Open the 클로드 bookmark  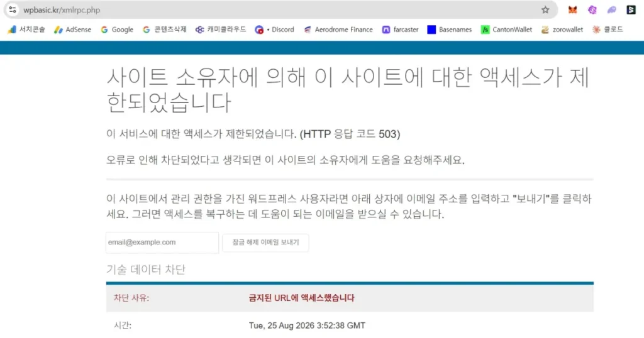(x=608, y=30)
